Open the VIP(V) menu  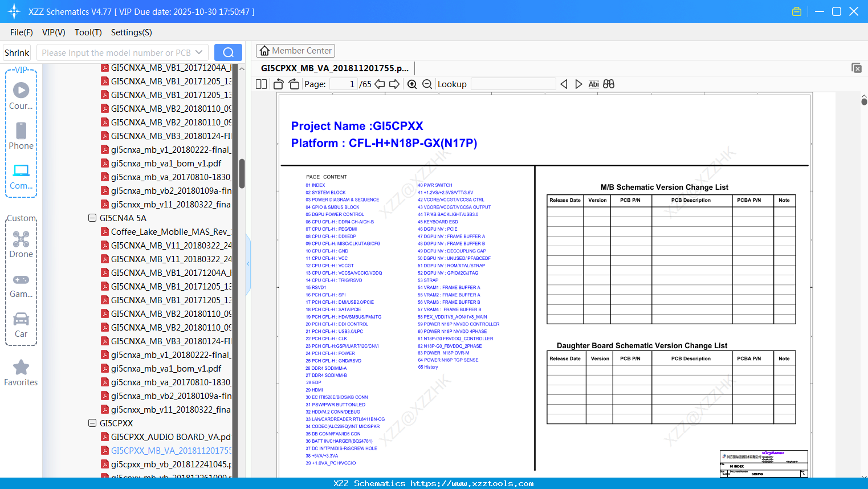54,32
